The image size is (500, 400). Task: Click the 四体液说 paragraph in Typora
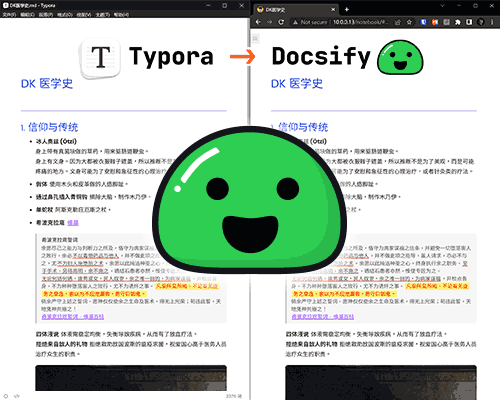(x=116, y=334)
